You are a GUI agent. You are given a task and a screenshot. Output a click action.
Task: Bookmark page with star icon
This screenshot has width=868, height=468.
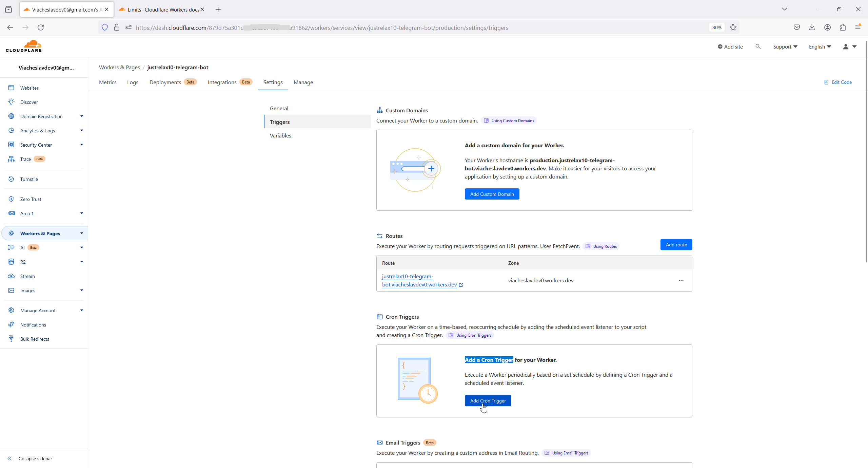tap(733, 27)
